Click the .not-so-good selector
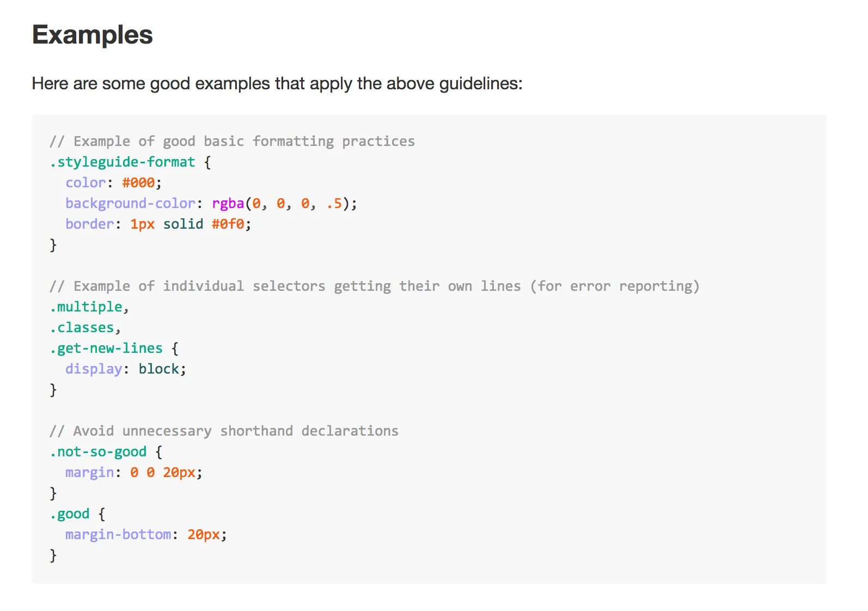The height and width of the screenshot is (611, 868). coord(98,452)
